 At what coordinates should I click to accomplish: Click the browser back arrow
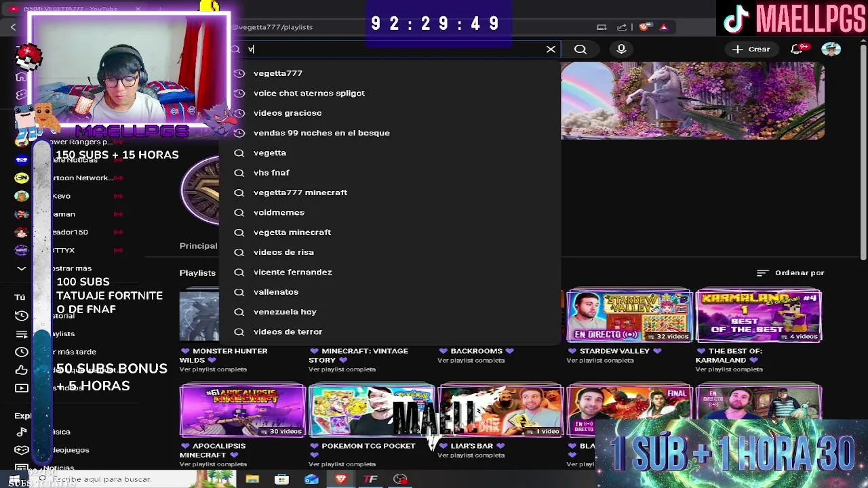[x=13, y=27]
